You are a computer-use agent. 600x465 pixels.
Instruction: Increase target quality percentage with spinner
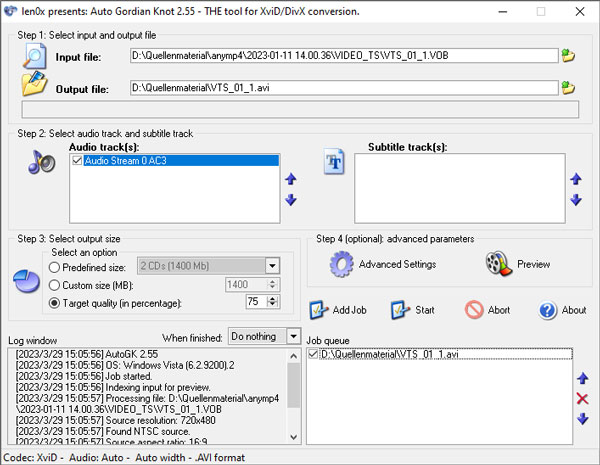(x=284, y=297)
